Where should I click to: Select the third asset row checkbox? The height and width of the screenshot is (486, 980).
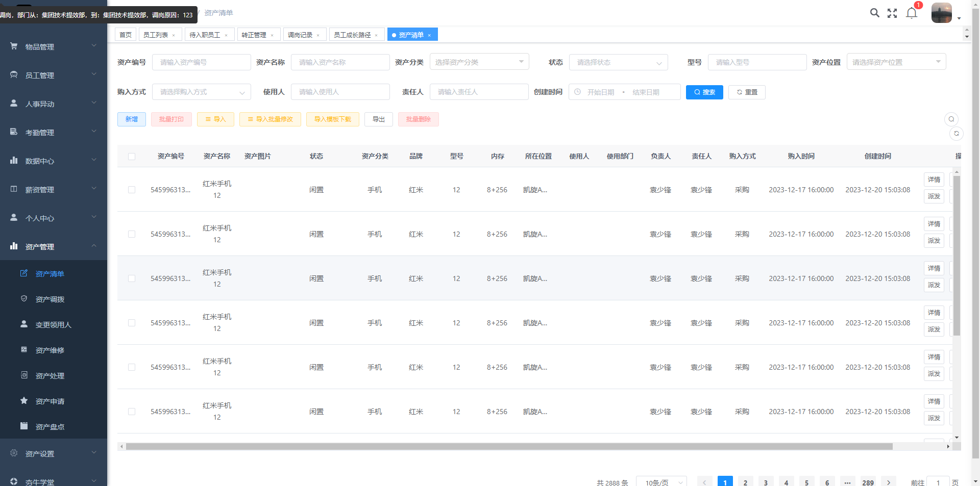pos(132,278)
